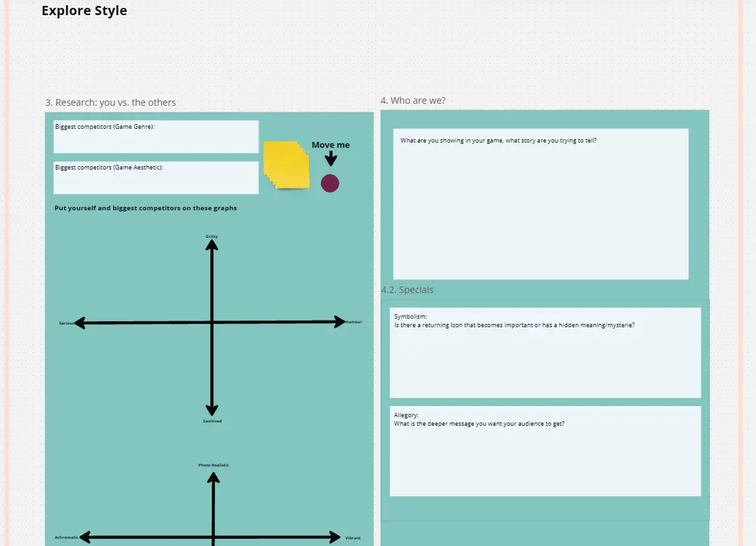756x546 pixels.
Task: Select frame title "3. Research: you vs. the others"
Action: pyautogui.click(x=110, y=102)
